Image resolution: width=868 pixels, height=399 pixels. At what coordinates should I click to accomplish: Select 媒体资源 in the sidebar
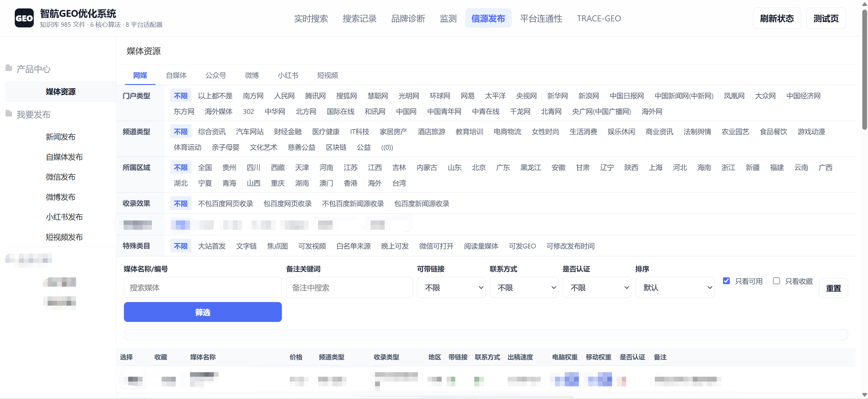click(x=61, y=92)
